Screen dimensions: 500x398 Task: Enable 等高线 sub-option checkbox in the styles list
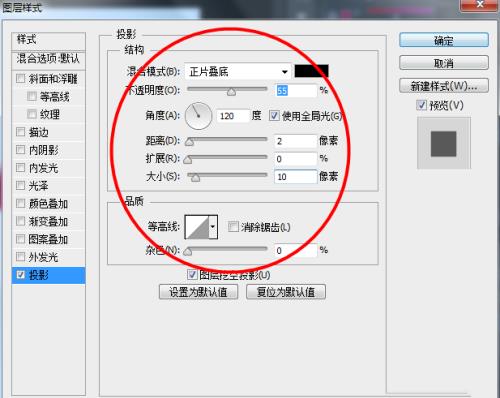(32, 96)
